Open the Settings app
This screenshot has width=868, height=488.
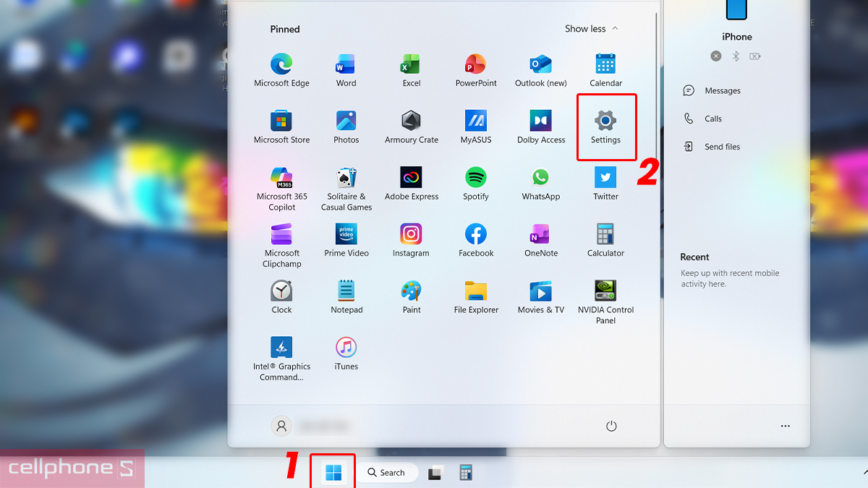tap(605, 128)
